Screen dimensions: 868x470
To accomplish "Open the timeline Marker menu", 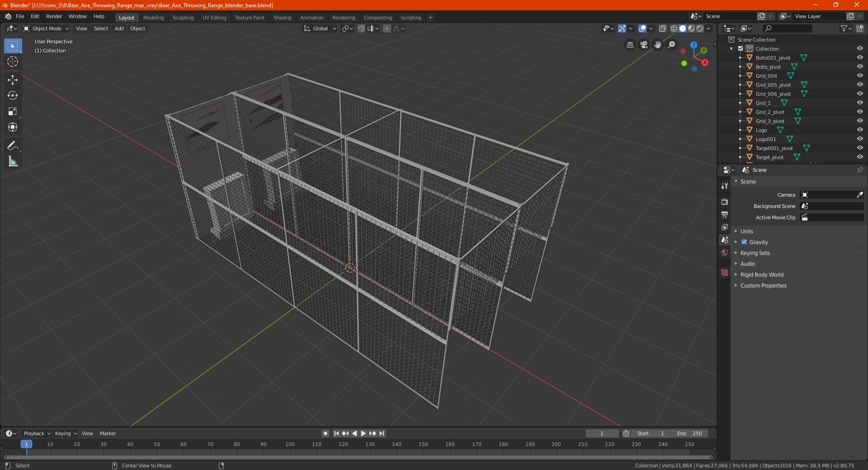I will 108,433.
